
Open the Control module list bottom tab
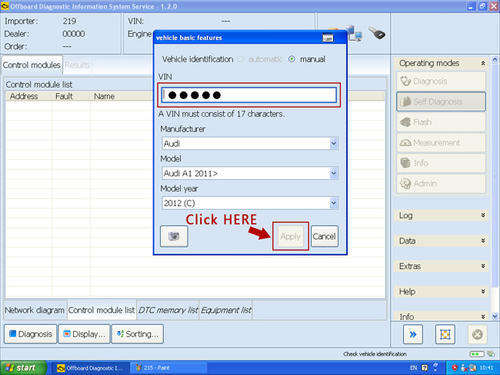click(101, 310)
